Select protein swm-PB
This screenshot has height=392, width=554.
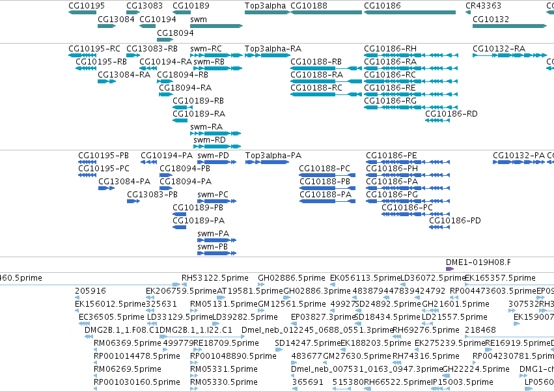212,247
